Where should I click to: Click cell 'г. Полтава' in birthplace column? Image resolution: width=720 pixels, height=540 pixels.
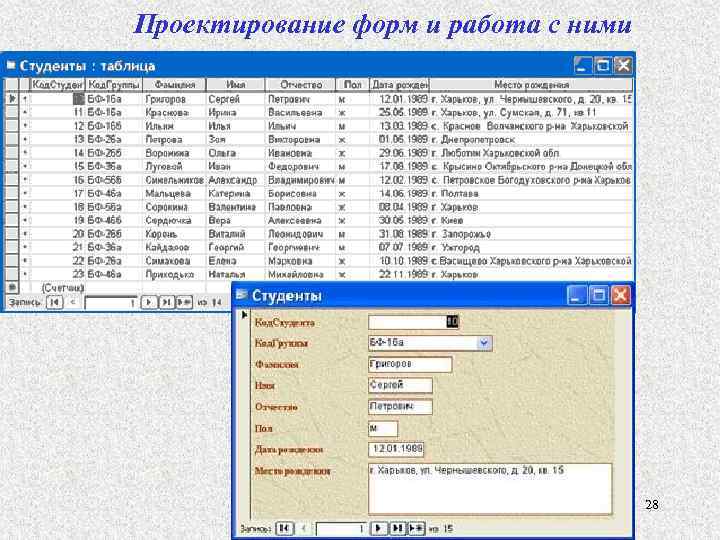[x=531, y=193]
